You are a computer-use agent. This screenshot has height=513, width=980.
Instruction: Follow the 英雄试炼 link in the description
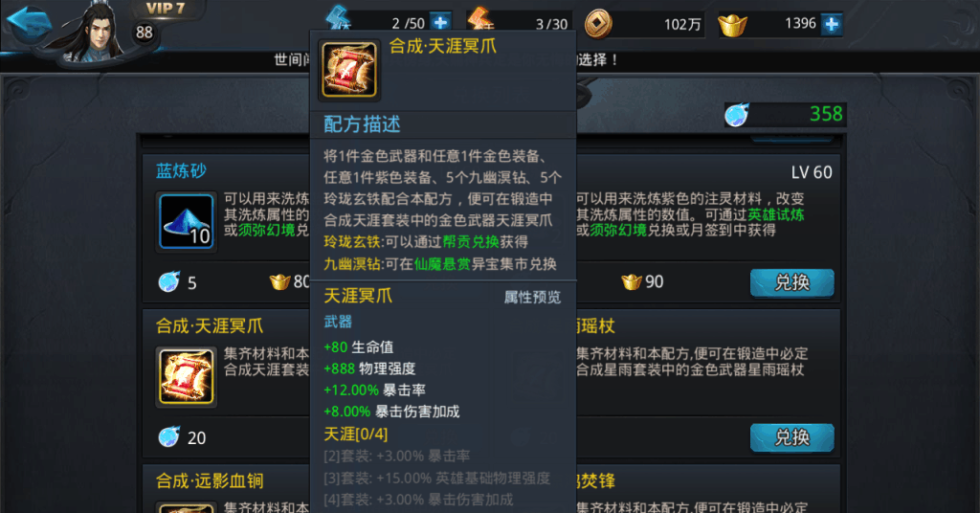point(775,214)
